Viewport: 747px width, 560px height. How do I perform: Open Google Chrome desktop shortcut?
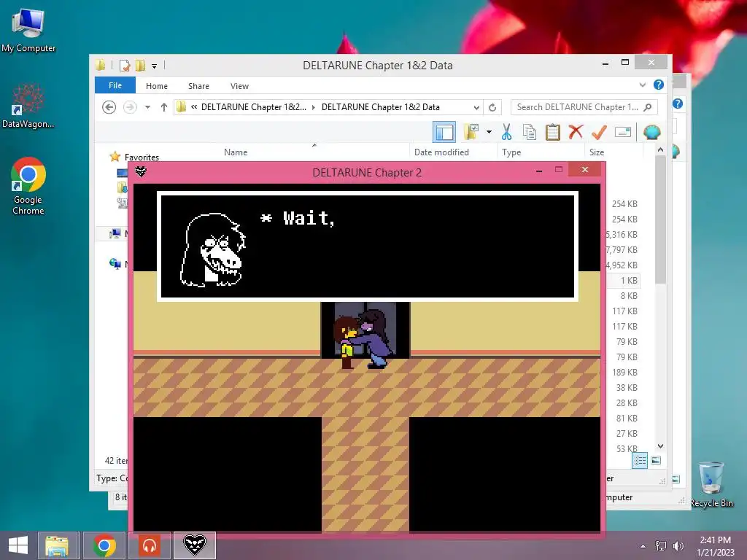28,186
